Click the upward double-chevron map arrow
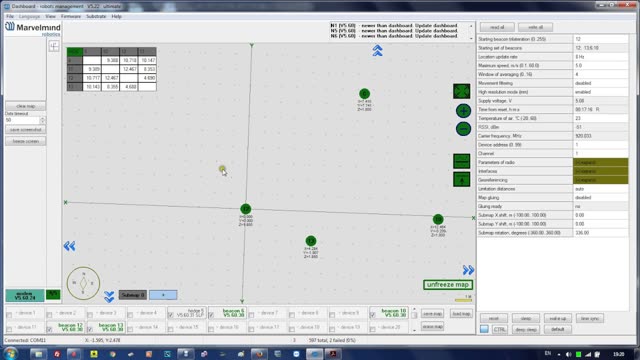The width and height of the screenshot is (640, 360). 378,51
